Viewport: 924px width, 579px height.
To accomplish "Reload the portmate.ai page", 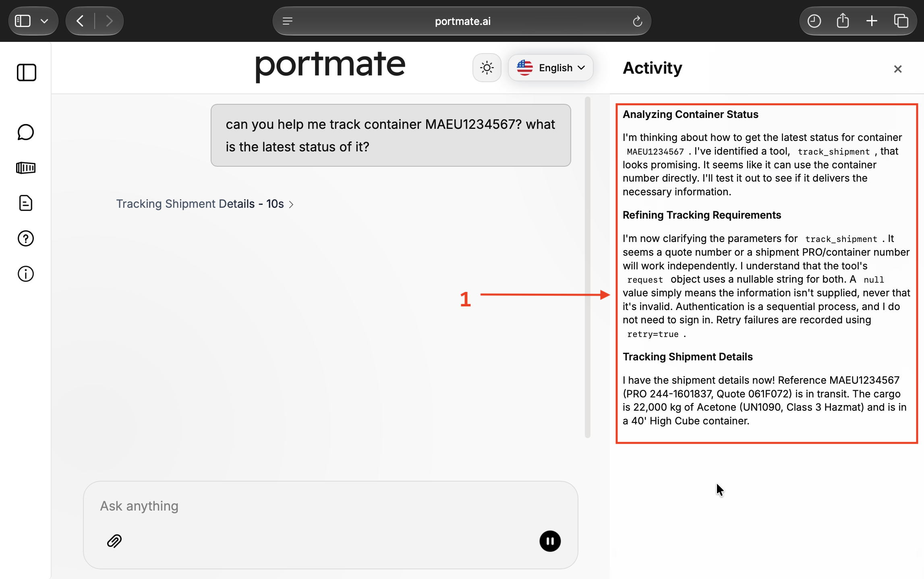I will pyautogui.click(x=637, y=21).
